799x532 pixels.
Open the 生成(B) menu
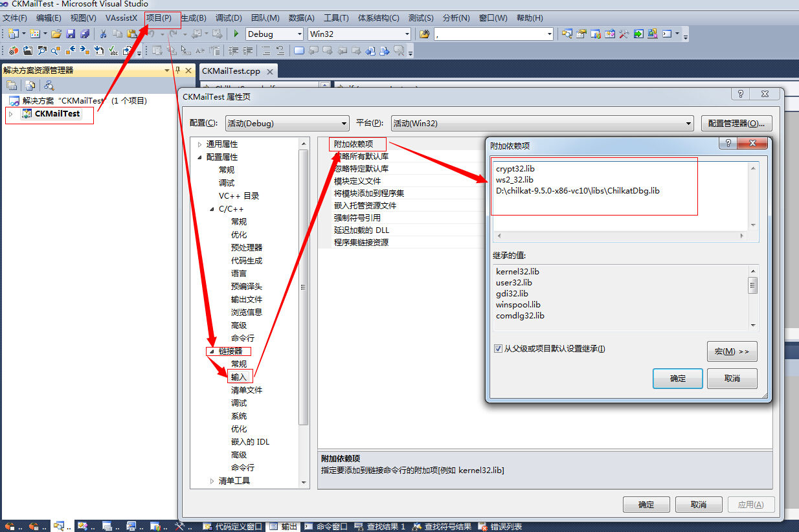pyautogui.click(x=193, y=17)
